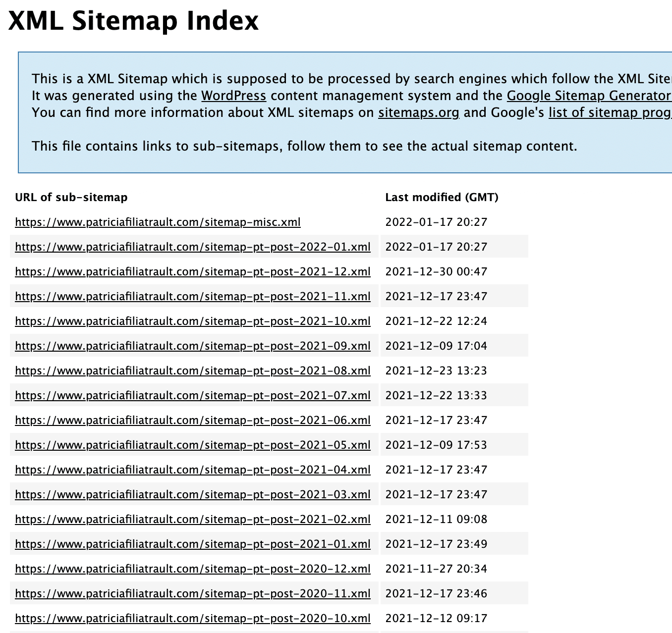This screenshot has width=672, height=633.
Task: Select the date 2021-12-17 23:49
Action: pos(437,544)
